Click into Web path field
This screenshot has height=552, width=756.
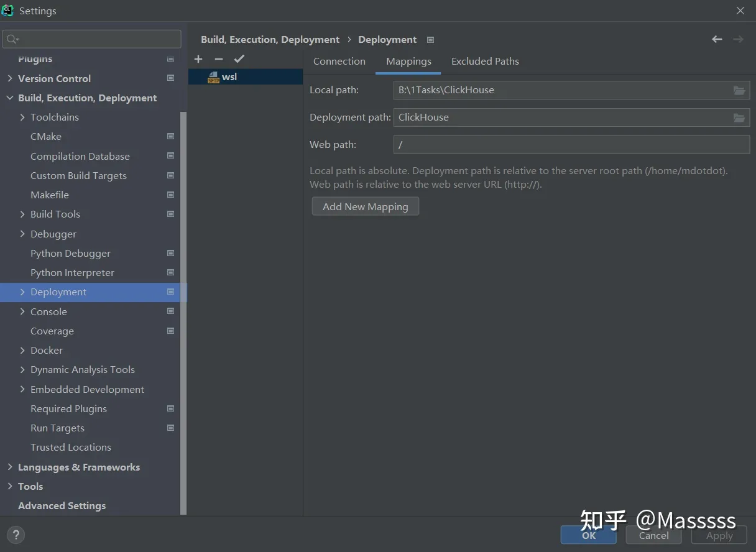[x=571, y=145]
